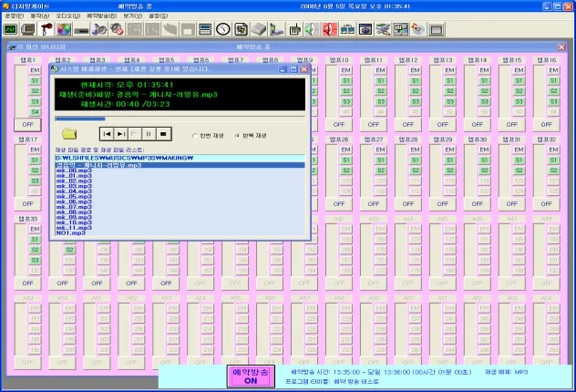Screen dimensions: 576x392
Task: Click the OFF button under 앰프33
Action: [27, 284]
